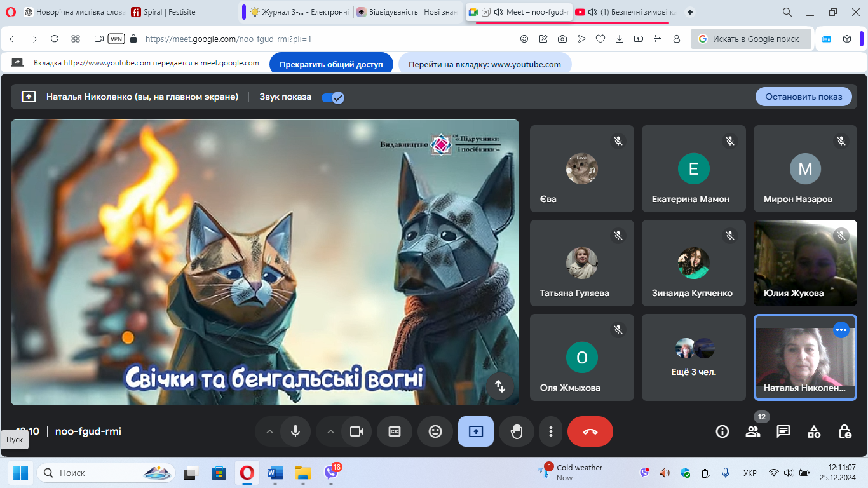Click the present screen button
Image resolution: width=868 pixels, height=488 pixels.
point(476,431)
